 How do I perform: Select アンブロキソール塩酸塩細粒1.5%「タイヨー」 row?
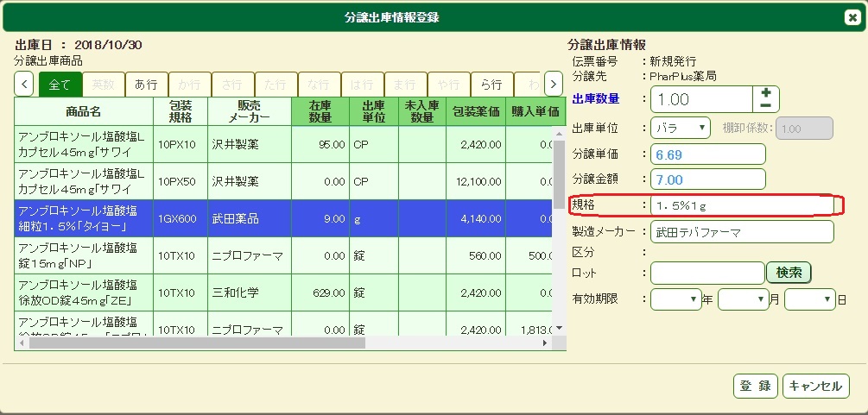(x=283, y=218)
